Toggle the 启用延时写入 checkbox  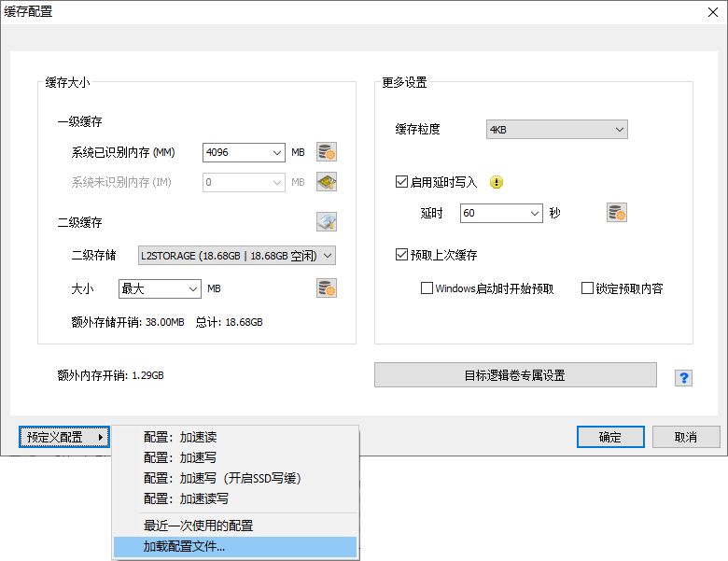coord(401,182)
